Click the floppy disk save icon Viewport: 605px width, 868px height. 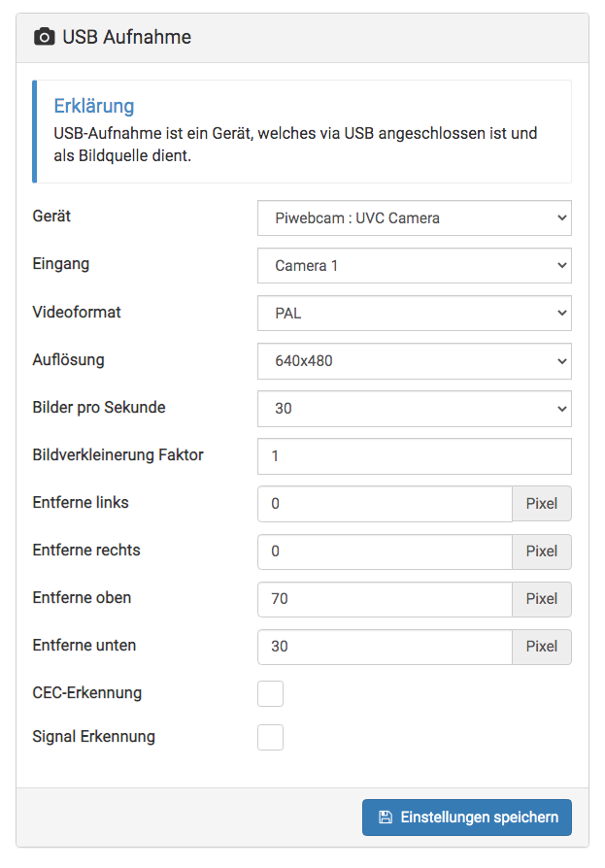coord(386,818)
